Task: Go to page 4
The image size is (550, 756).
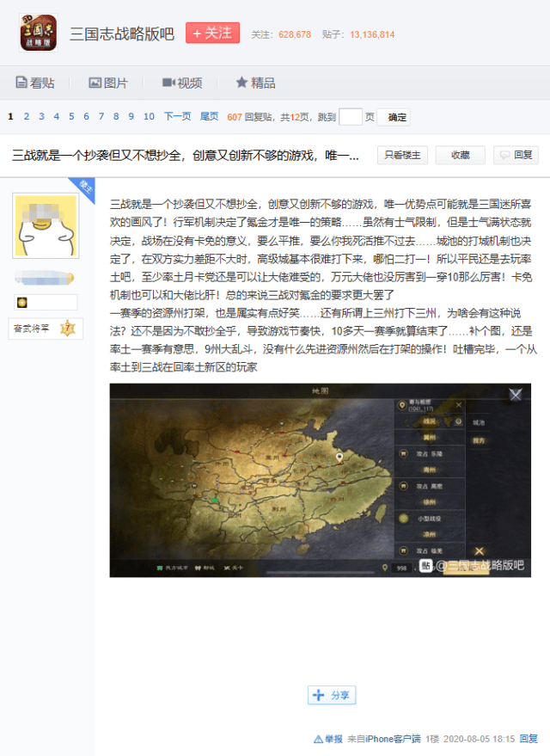Action: click(x=57, y=116)
